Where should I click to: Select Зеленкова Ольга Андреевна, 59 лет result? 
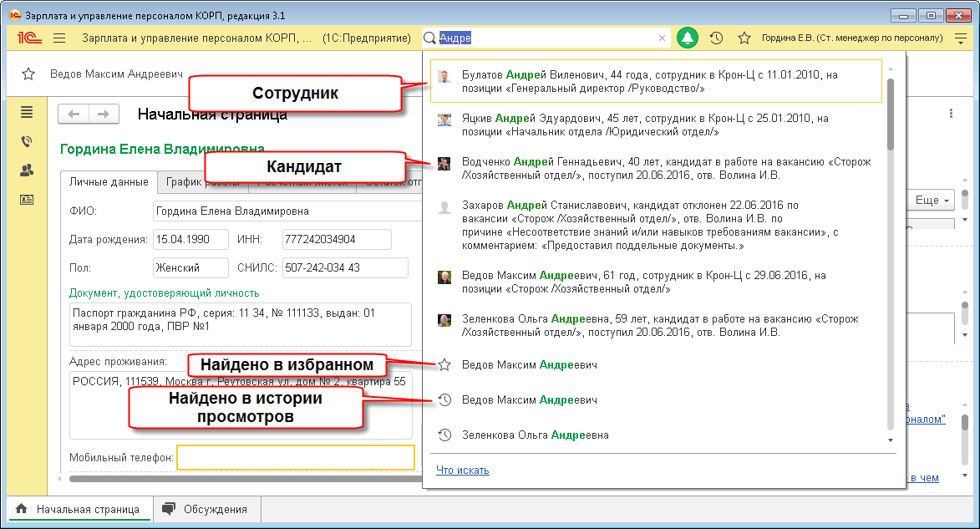click(656, 325)
